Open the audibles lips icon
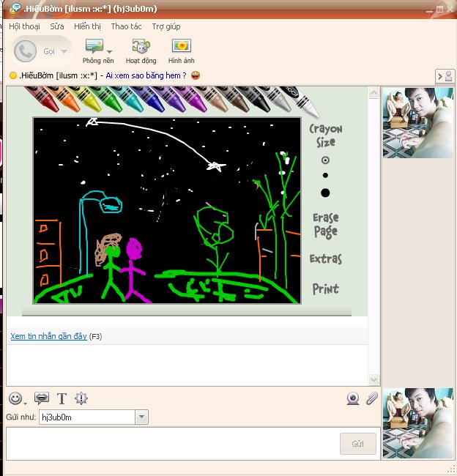This screenshot has width=457, height=476. click(x=42, y=398)
